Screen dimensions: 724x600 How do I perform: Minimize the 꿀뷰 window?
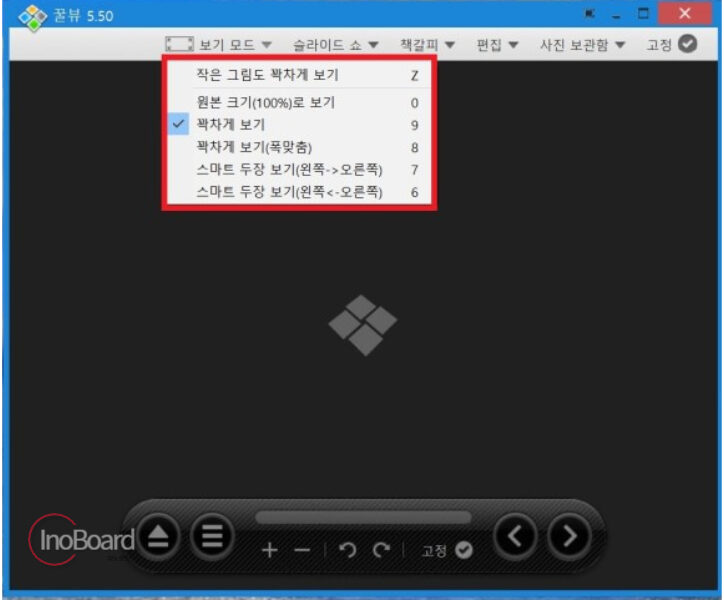[616, 17]
